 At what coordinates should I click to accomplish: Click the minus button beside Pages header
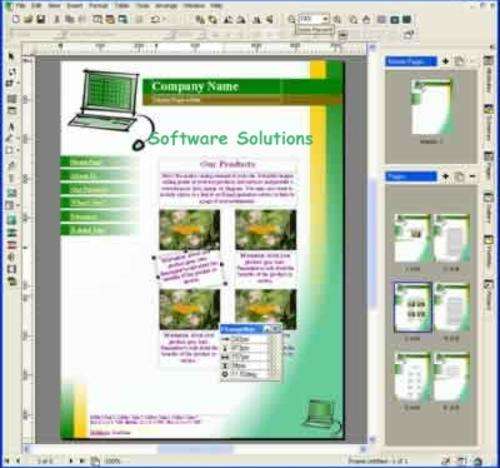(x=472, y=176)
